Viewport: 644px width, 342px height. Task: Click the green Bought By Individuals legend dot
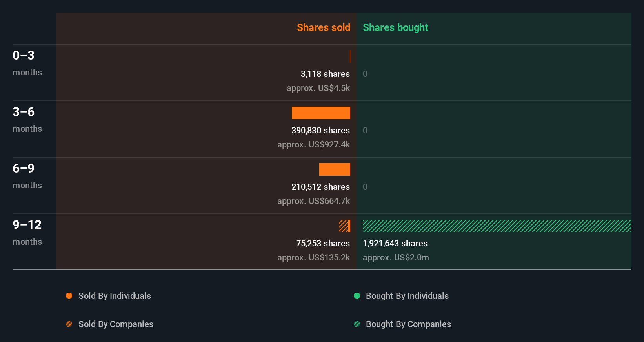(x=357, y=296)
